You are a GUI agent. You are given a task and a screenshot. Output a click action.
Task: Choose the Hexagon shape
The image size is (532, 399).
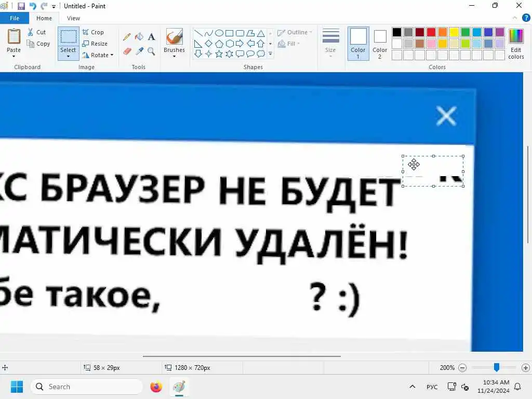tap(229, 44)
